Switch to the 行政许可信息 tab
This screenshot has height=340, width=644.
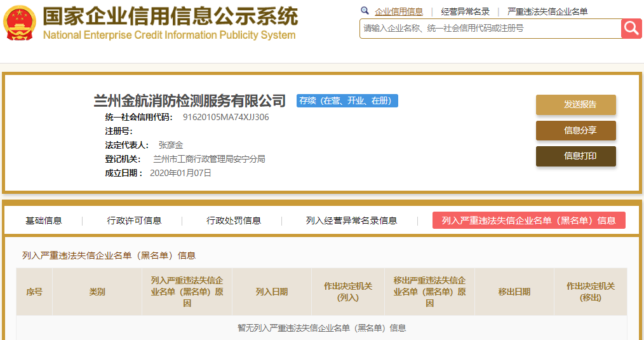[134, 221]
